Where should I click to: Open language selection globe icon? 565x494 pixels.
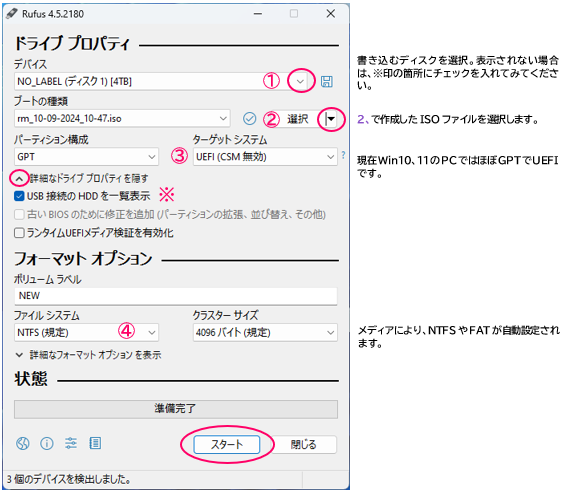(23, 443)
